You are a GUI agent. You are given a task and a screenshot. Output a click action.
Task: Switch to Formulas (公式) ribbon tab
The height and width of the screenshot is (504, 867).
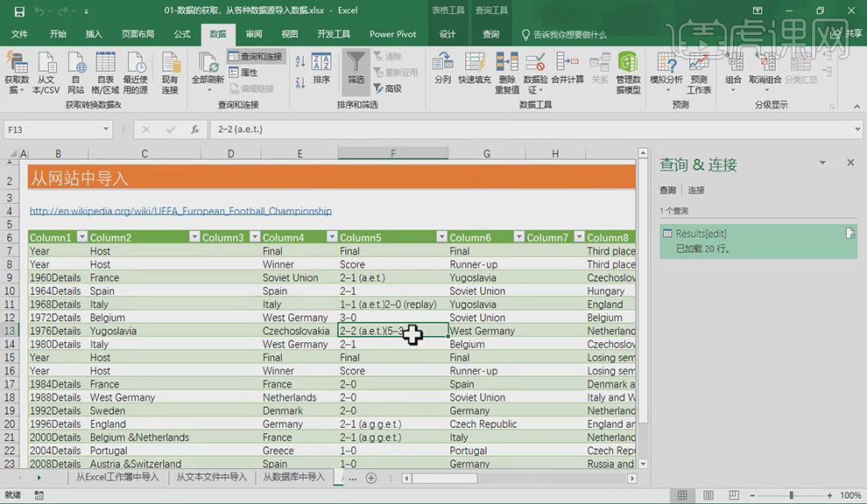182,34
